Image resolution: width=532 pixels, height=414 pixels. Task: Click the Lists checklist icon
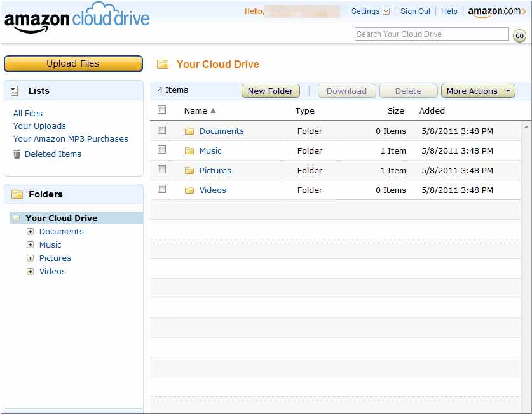point(15,91)
